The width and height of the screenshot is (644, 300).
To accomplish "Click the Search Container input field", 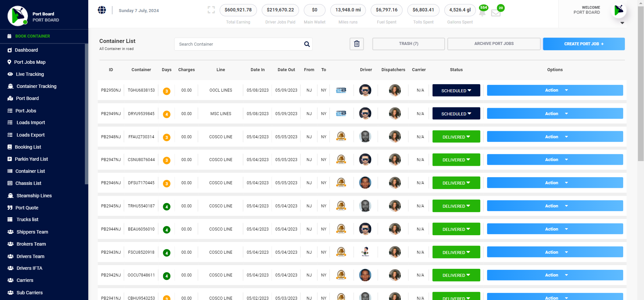I will [238, 44].
